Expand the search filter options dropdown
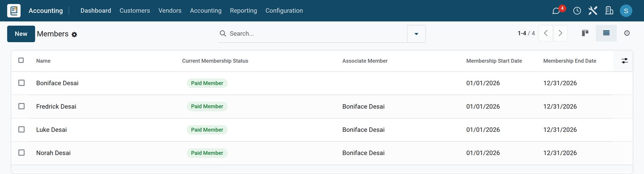 pos(416,34)
